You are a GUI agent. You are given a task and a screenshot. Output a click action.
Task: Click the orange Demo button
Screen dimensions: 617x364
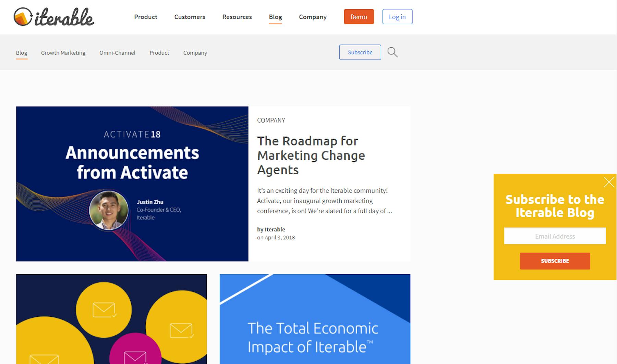pyautogui.click(x=359, y=17)
